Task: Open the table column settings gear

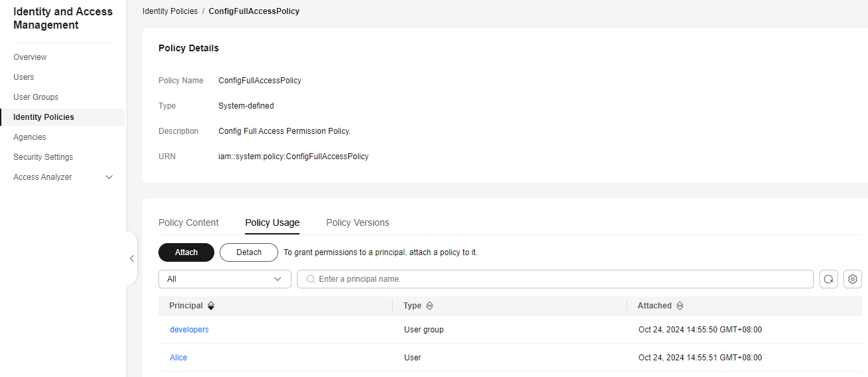Action: [x=853, y=279]
